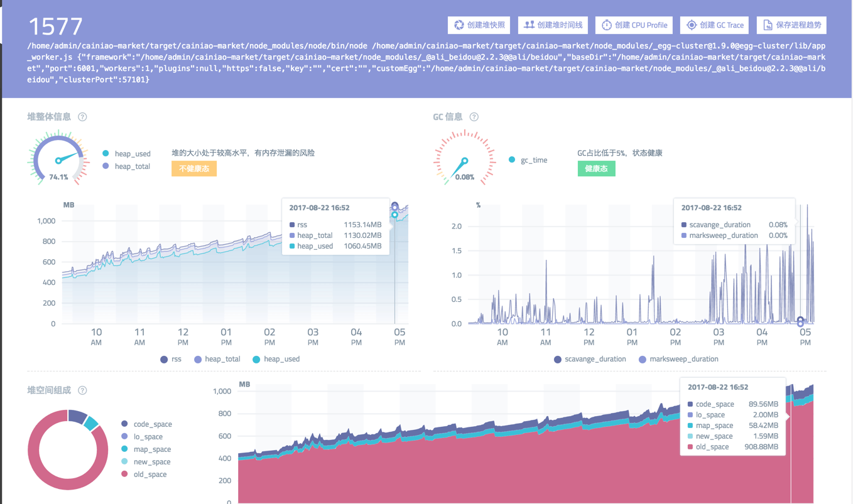Image resolution: width=853 pixels, height=504 pixels.
Task: Hide marksweep_duration series in GC chart legend
Action: [678, 359]
